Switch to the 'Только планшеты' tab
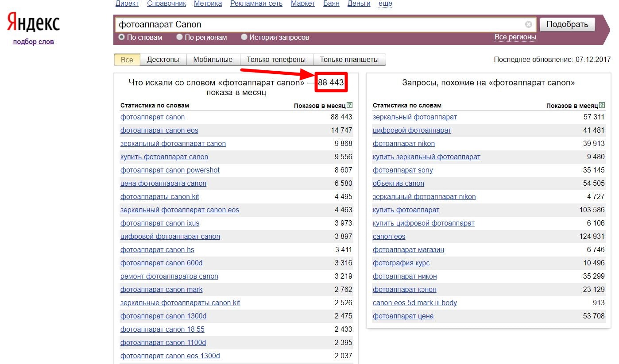Screen dimensions: 619x364 [x=349, y=59]
